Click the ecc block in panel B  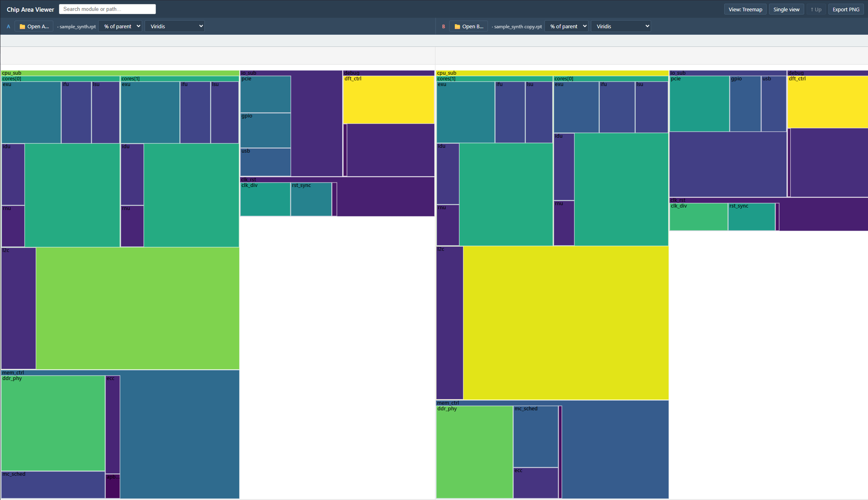pos(536,483)
